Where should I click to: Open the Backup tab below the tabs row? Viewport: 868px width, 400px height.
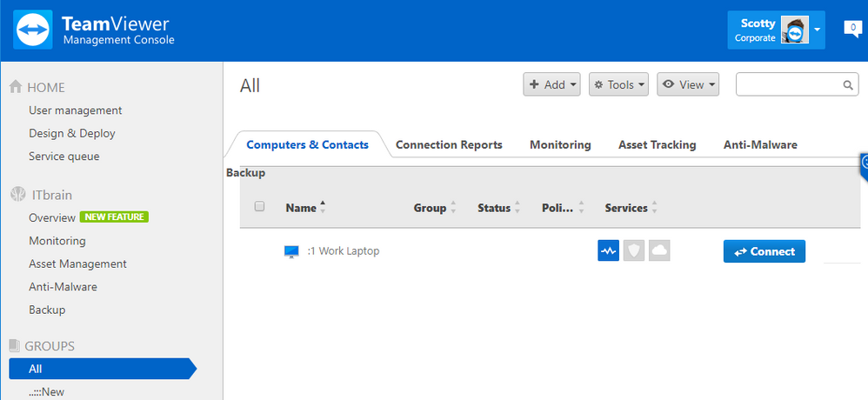tap(246, 173)
